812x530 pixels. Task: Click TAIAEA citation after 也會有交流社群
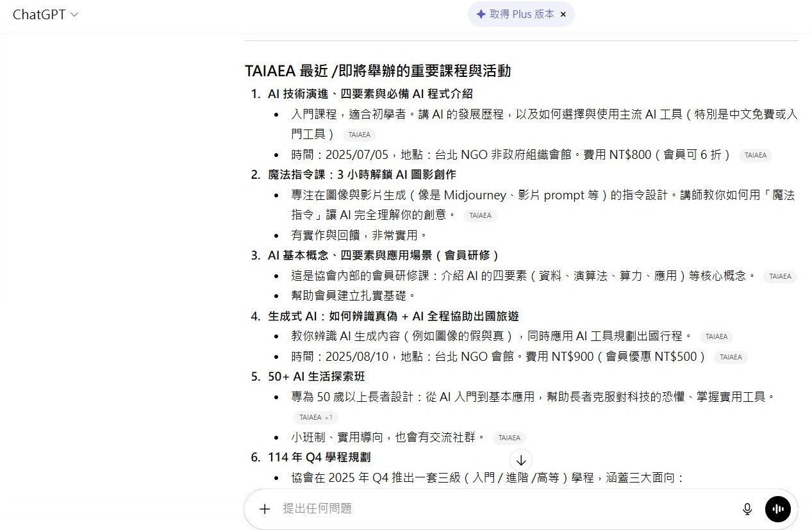point(510,438)
